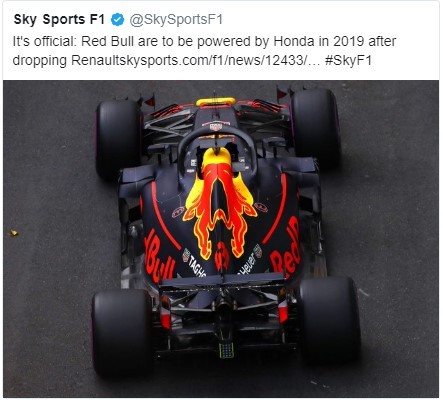
Task: Click the front-left tyre of the car
Action: point(119,140)
